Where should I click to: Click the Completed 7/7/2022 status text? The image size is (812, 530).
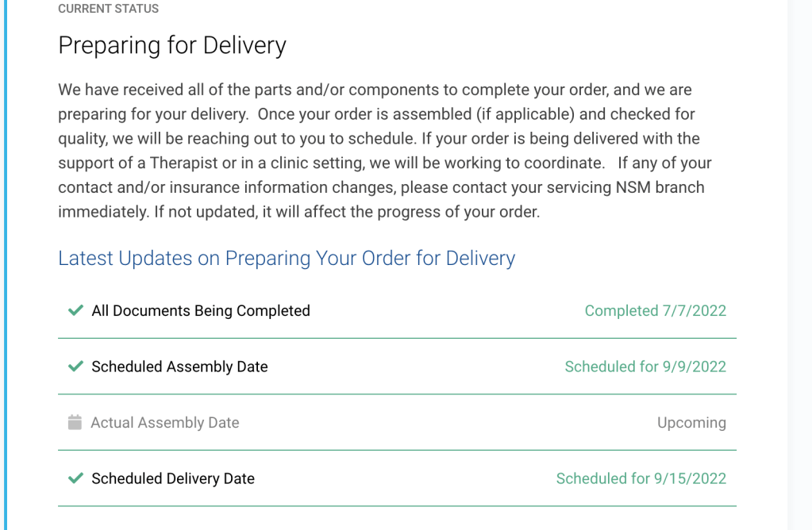655,311
